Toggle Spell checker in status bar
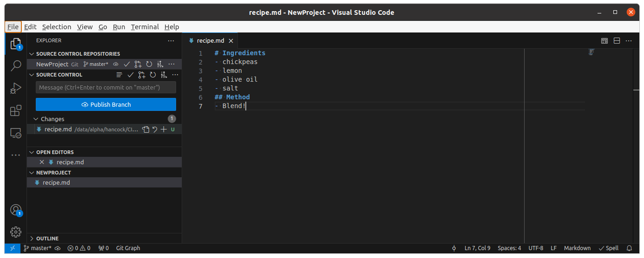 [609, 248]
